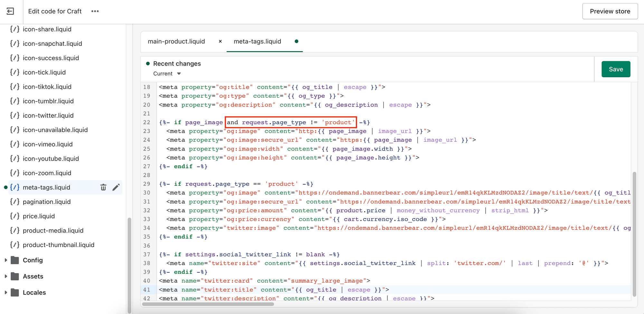Select the icon-twitter.liquid file

coord(48,115)
